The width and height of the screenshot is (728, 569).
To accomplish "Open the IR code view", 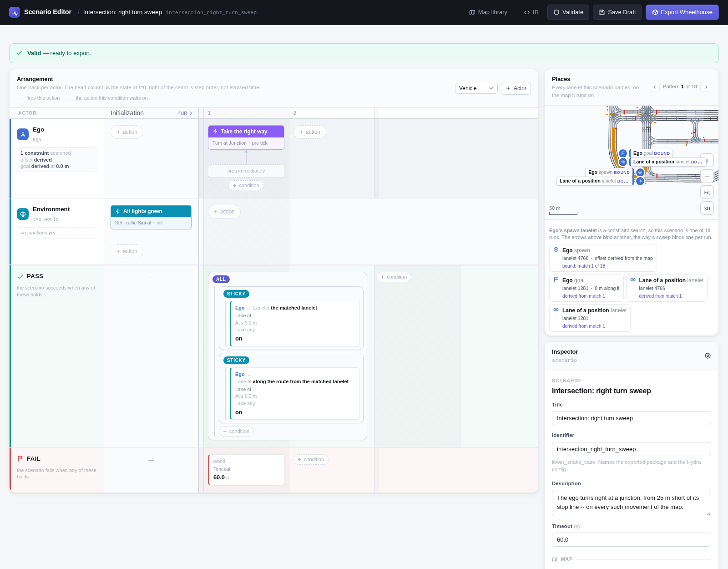I will coord(531,12).
